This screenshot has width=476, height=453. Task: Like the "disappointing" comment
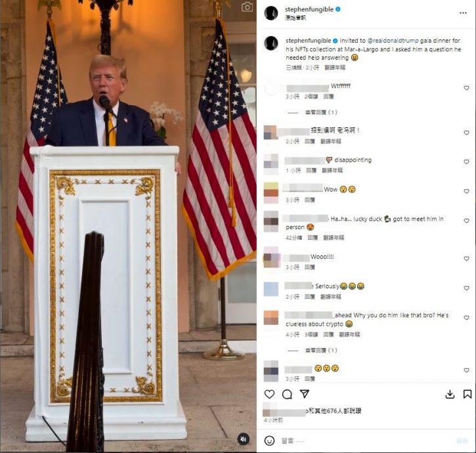(x=466, y=162)
